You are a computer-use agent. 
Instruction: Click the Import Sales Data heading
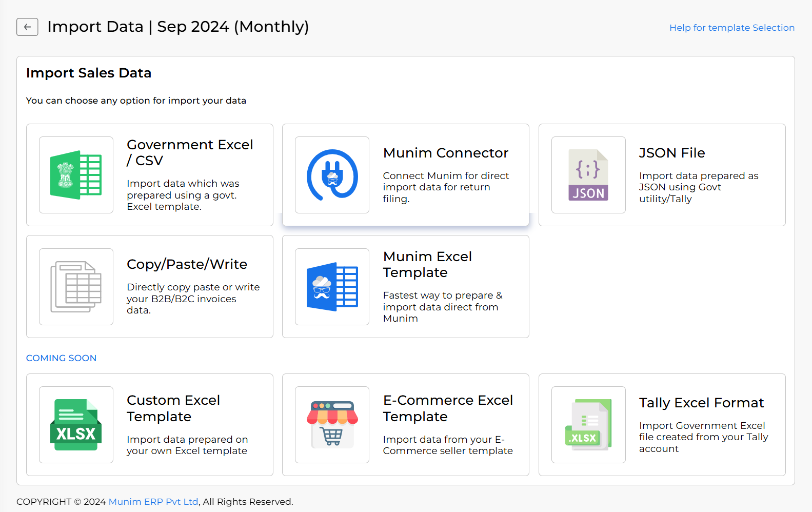[88, 73]
